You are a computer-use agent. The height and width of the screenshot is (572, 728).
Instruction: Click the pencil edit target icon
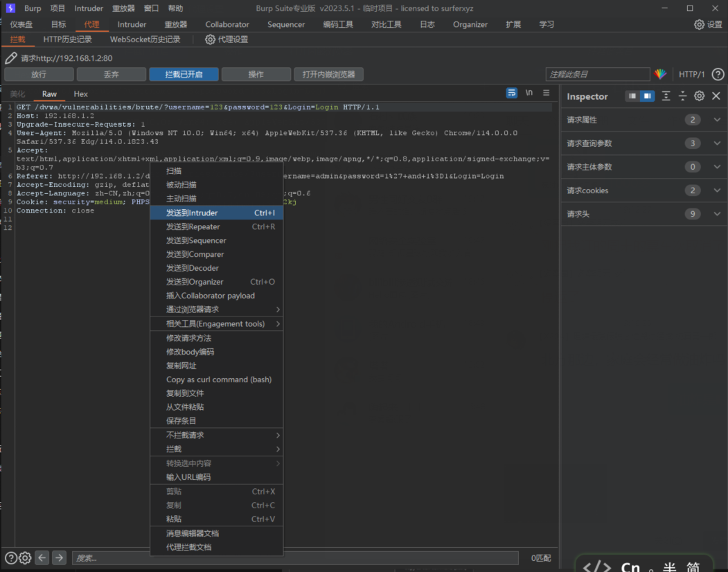[x=10, y=58]
